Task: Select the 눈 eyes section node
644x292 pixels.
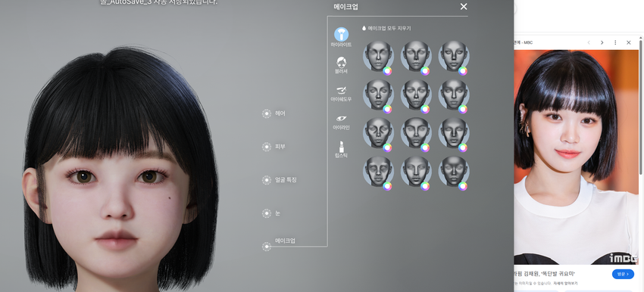Action: 267,213
